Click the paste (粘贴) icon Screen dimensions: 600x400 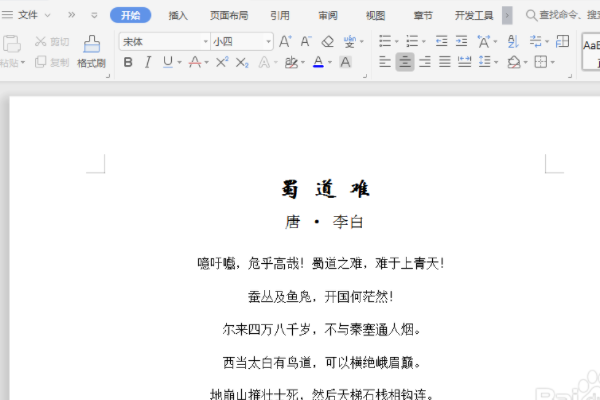(x=11, y=44)
